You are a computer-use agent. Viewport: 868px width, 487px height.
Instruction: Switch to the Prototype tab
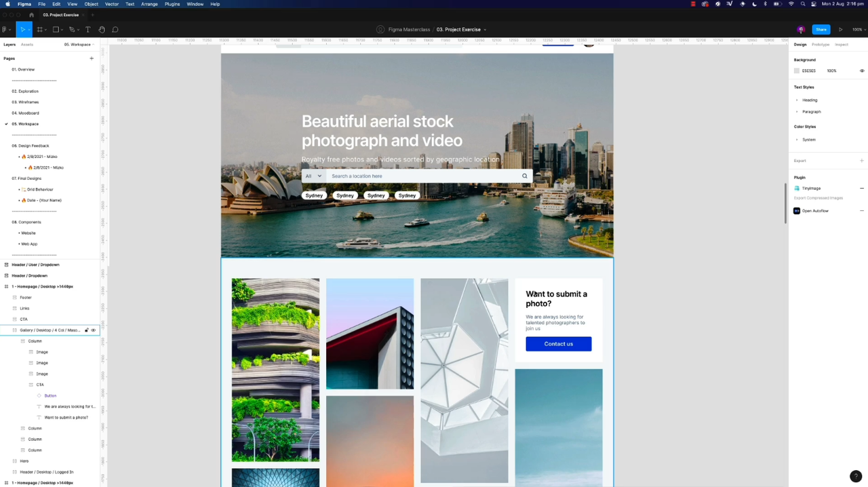[x=821, y=44]
